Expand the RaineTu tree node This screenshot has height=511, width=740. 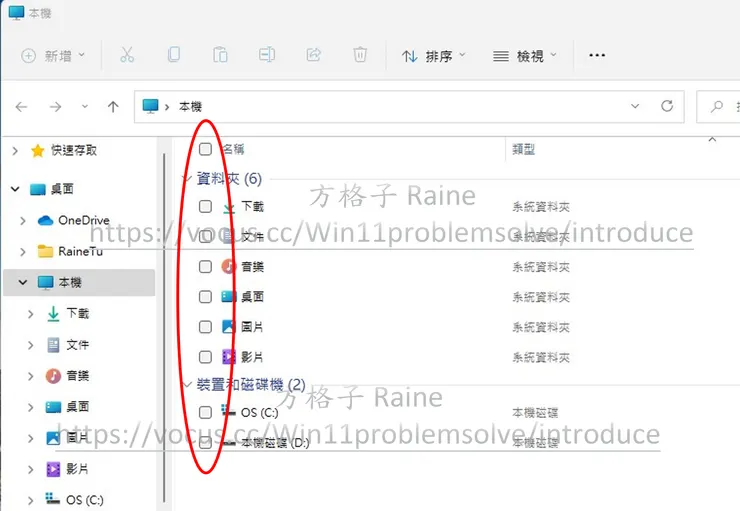click(x=23, y=251)
